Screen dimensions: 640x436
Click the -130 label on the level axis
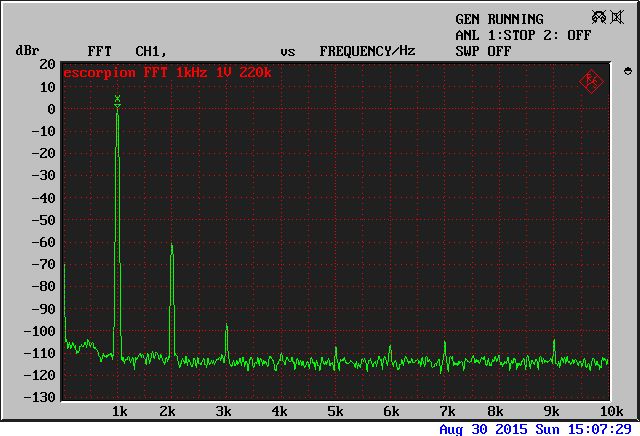coord(38,397)
